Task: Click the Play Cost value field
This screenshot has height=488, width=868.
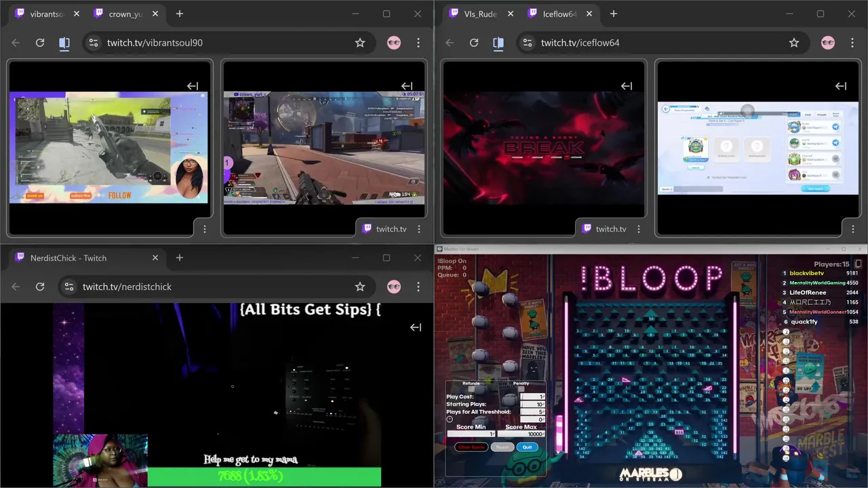Action: 532,396
